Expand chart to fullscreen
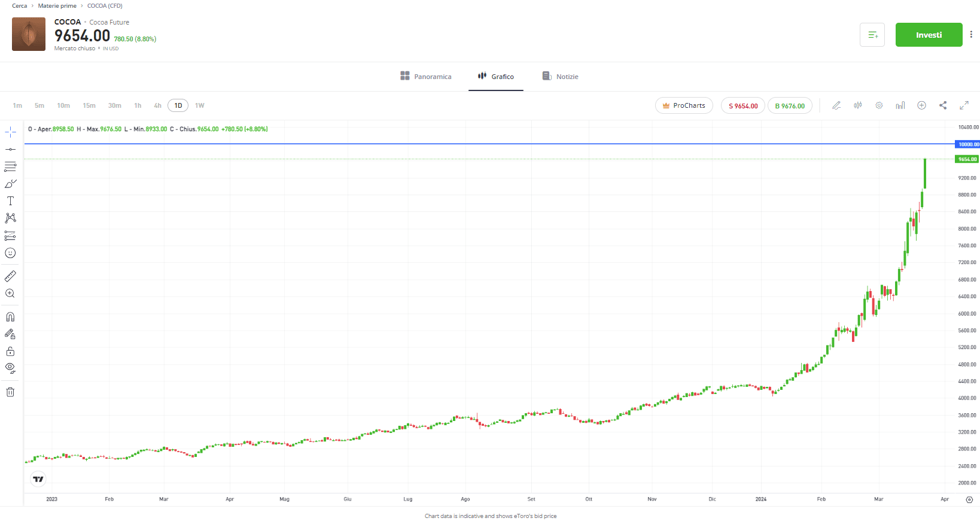This screenshot has width=980, height=521. pos(964,105)
